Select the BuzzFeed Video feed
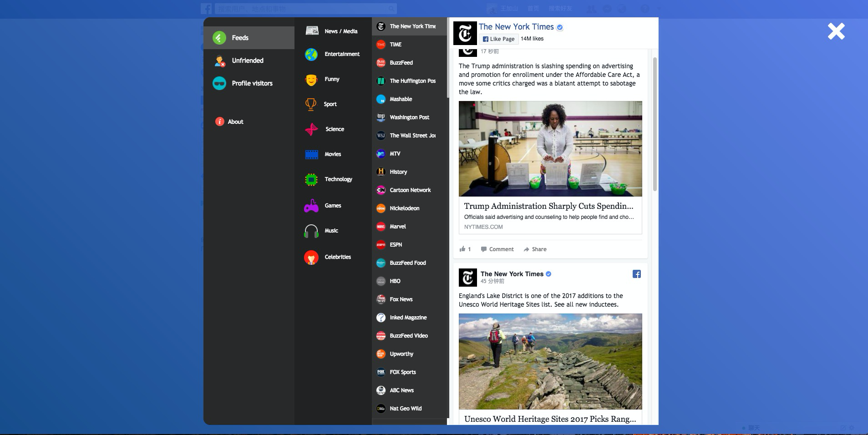 point(409,336)
